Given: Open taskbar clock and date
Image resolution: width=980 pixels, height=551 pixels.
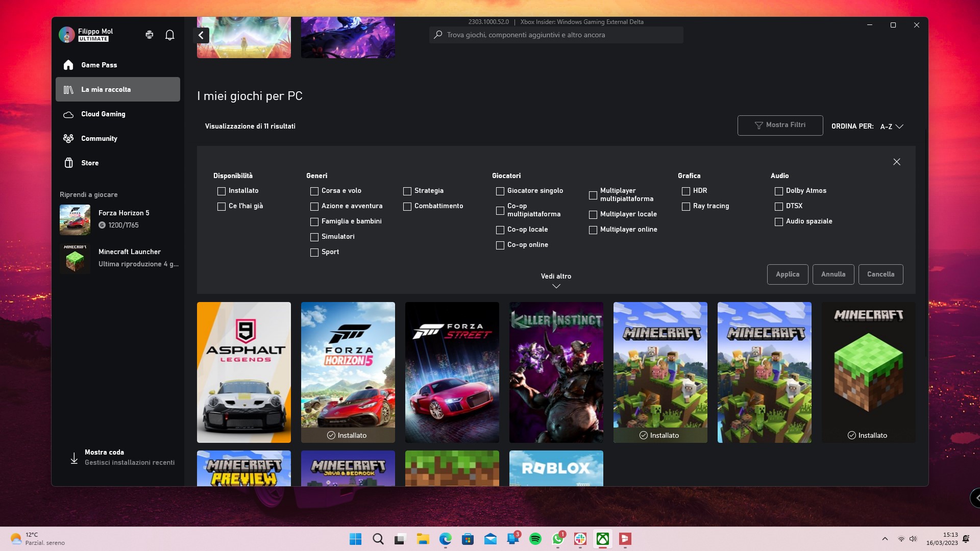Looking at the screenshot, I should (942, 539).
